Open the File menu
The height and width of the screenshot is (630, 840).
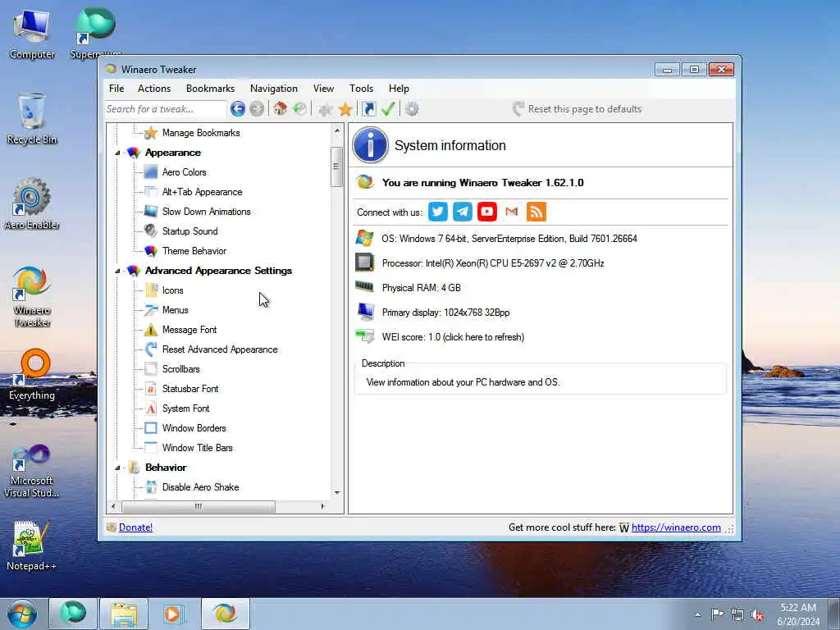point(116,89)
